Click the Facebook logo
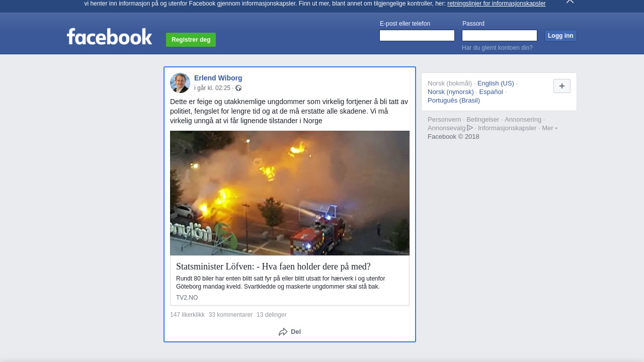644x362 pixels. pyautogui.click(x=109, y=37)
